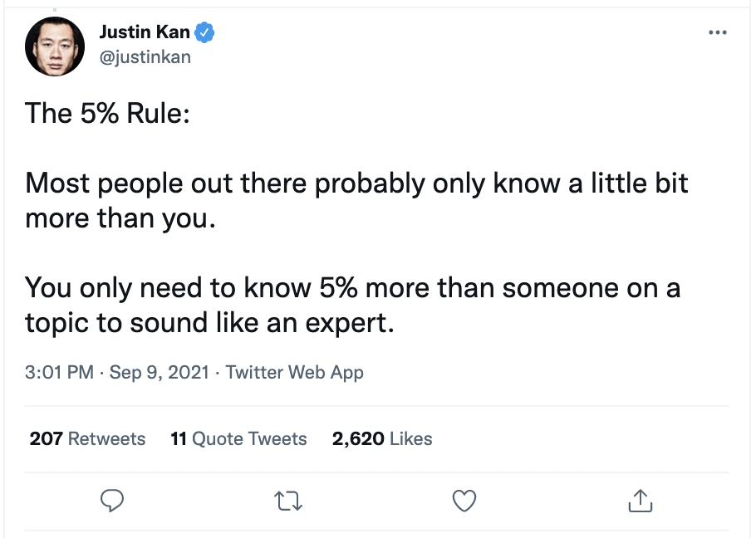This screenshot has height=538, width=756.
Task: Open the share tweet icon
Action: pyautogui.click(x=638, y=500)
